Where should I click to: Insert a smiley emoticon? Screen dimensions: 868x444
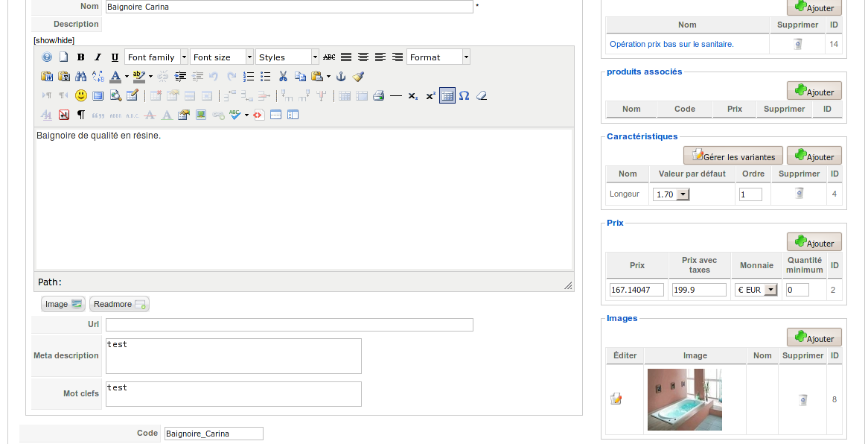(81, 95)
